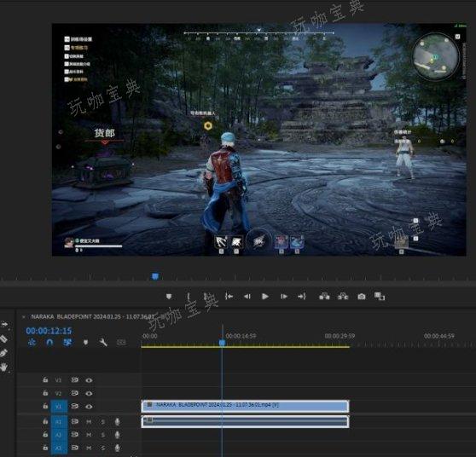Select the Hand tool
Screen dimensions: 476x457
point(4,367)
